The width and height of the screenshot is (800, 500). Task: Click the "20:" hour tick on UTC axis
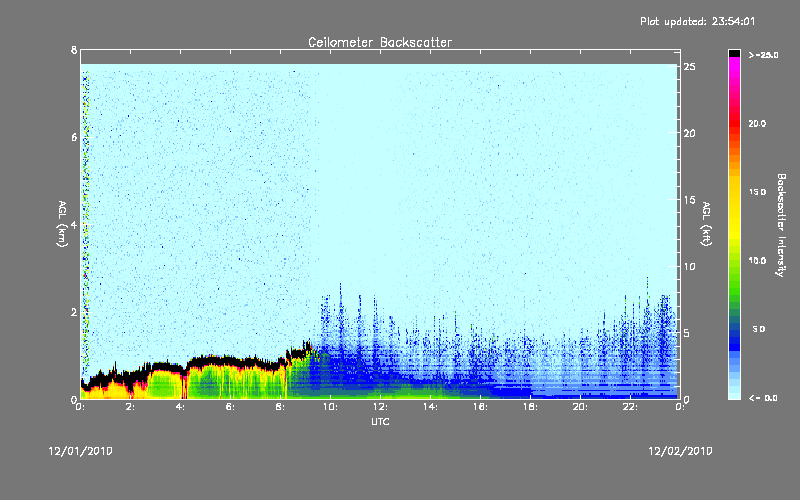(581, 407)
